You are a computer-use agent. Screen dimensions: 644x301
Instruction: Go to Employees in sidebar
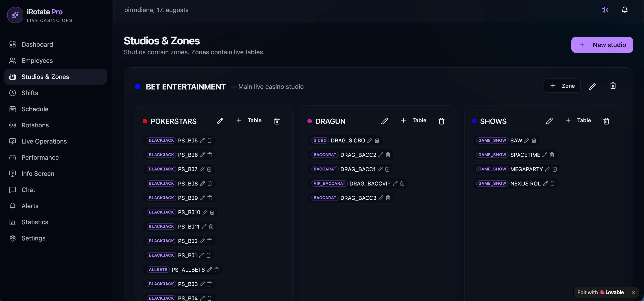click(55, 61)
